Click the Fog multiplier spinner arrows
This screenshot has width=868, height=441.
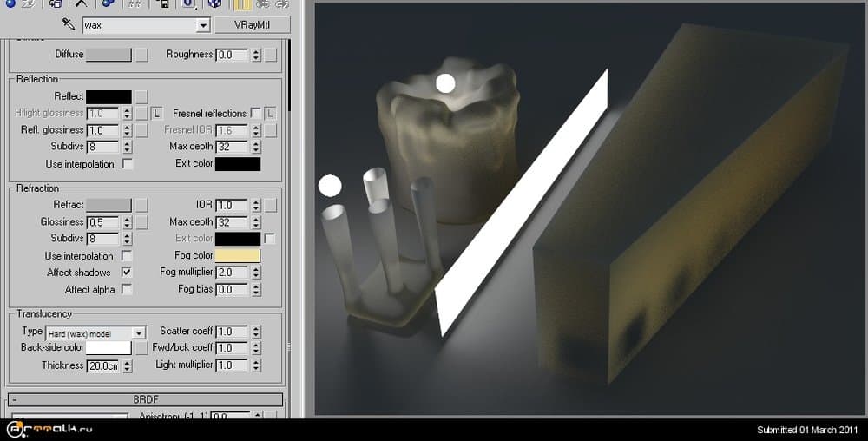(255, 273)
